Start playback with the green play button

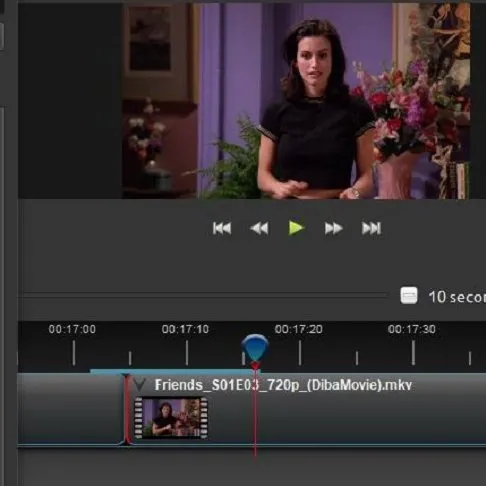tap(296, 228)
